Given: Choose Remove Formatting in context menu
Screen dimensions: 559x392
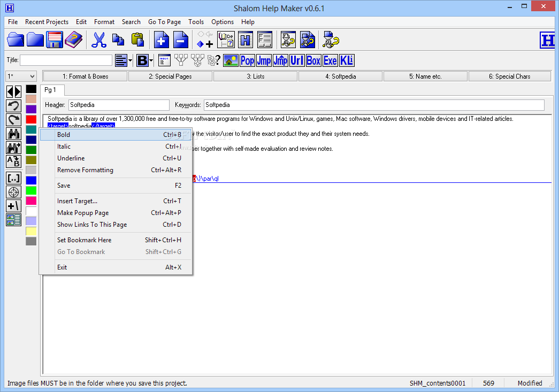Looking at the screenshot, I should point(116,170).
